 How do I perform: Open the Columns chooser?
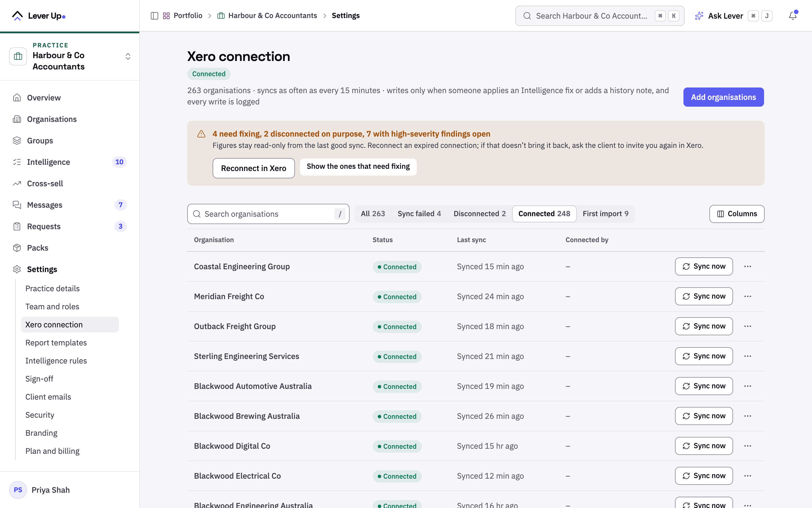(736, 214)
